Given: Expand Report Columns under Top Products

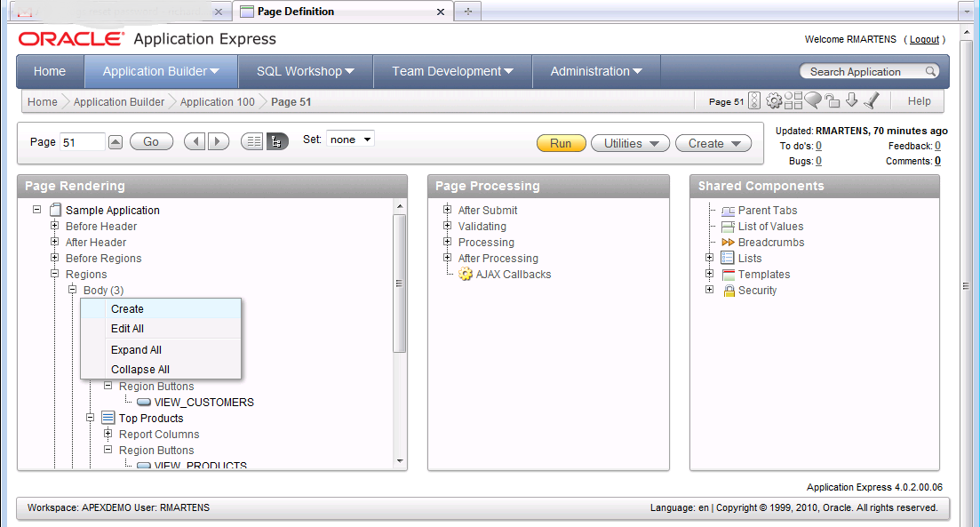Looking at the screenshot, I should 108,433.
